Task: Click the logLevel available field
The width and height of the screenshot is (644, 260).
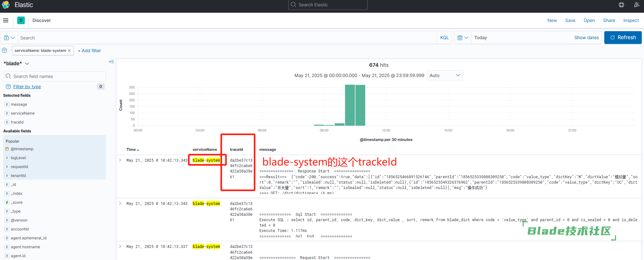Action: point(18,158)
